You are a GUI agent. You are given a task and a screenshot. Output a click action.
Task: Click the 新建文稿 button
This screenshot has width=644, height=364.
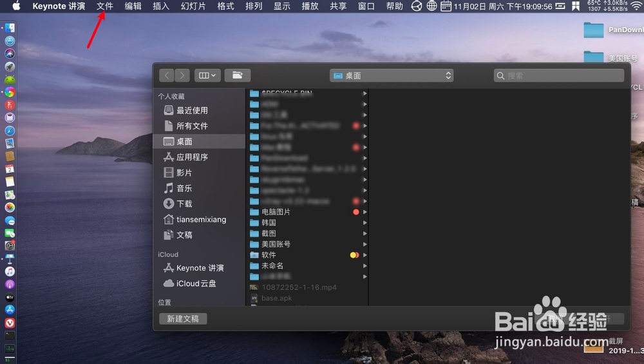click(183, 318)
